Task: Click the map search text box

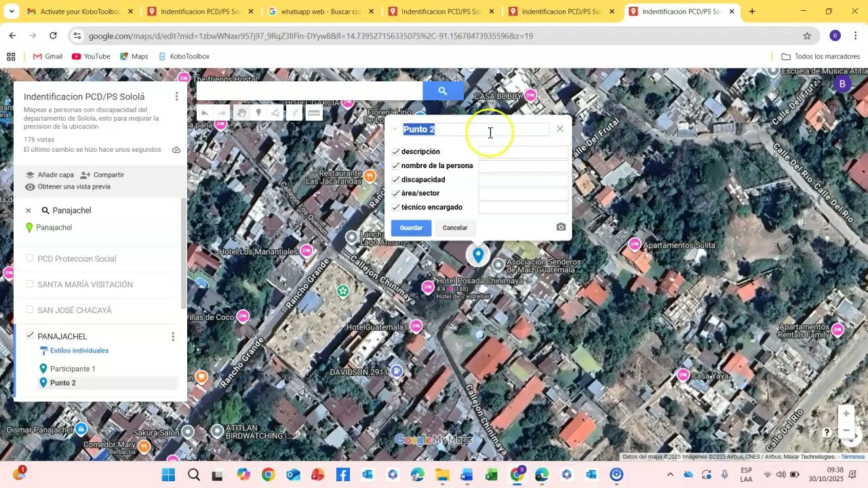Action: 310,91
